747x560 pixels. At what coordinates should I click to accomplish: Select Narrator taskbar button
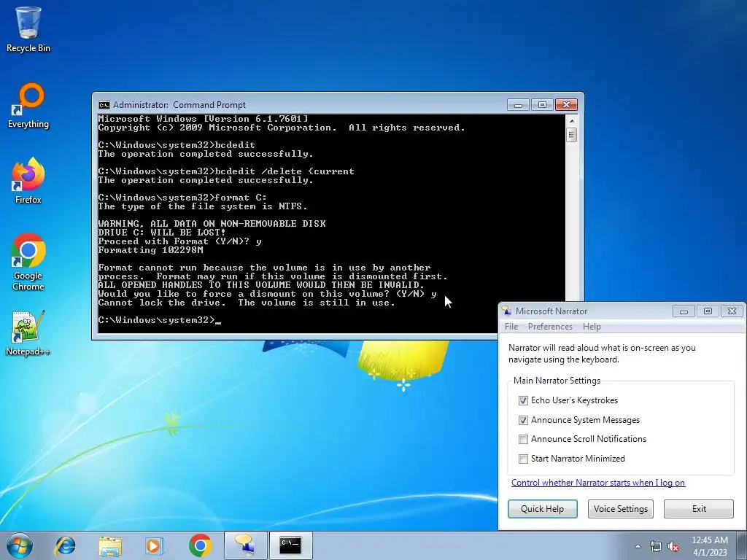tap(245, 545)
